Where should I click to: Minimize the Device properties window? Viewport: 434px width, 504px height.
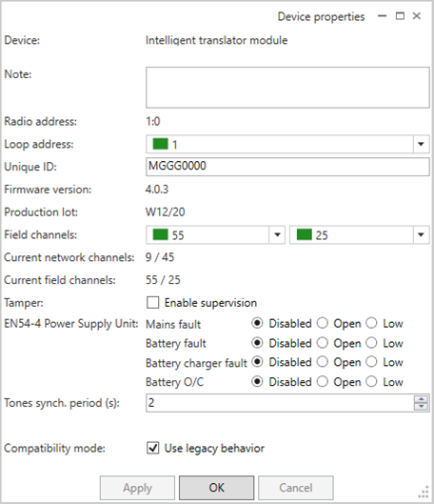pos(382,16)
